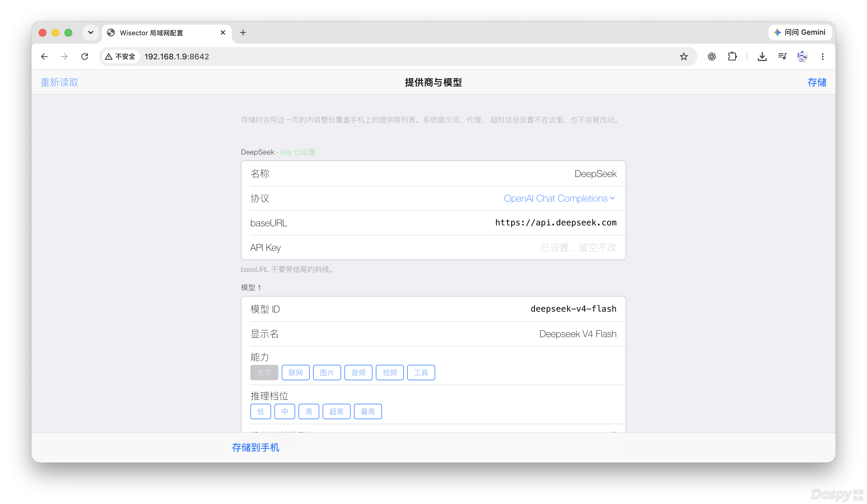Edit the 名称 field showing DeepSeek
Viewport: 867px width, 504px height.
pos(433,173)
